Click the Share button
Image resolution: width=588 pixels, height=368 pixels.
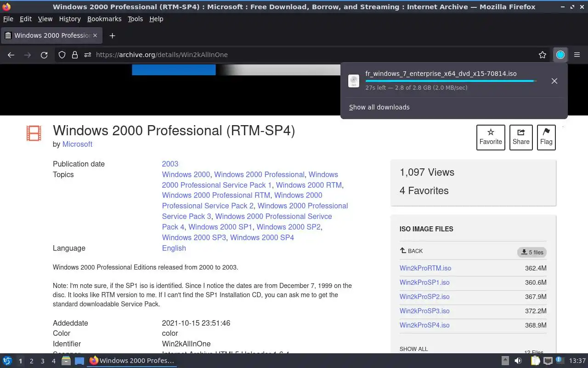coord(521,137)
